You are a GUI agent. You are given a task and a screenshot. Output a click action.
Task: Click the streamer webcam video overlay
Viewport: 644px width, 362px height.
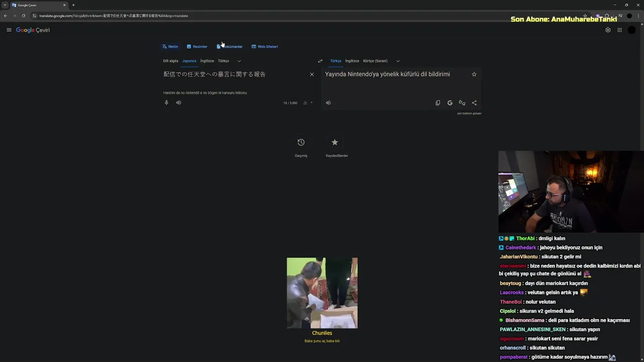571,192
